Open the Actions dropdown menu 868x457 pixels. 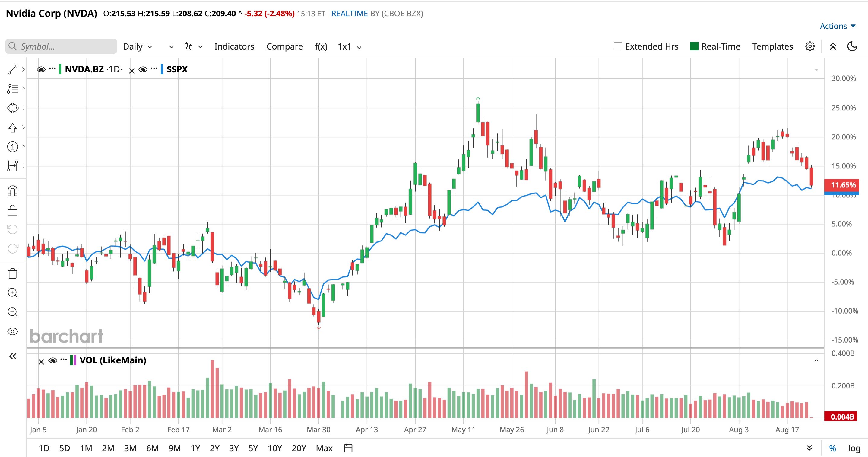pyautogui.click(x=838, y=26)
